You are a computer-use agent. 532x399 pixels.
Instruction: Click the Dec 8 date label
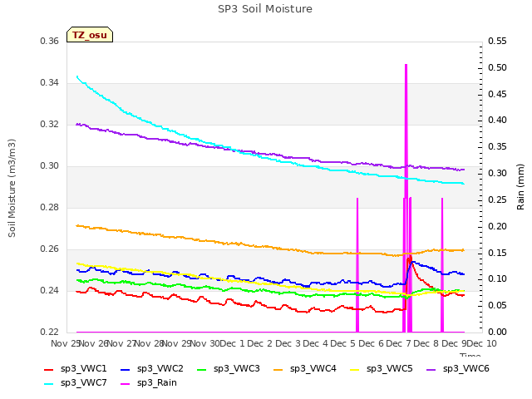426,344
